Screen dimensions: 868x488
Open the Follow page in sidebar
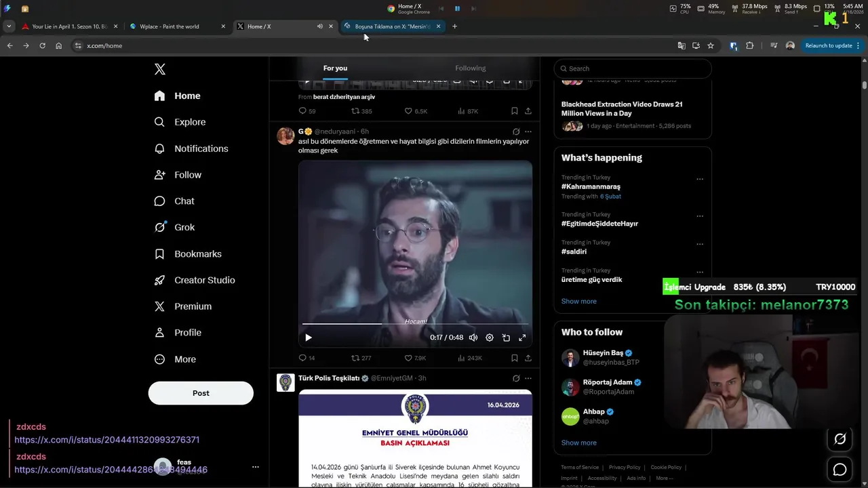click(178, 175)
